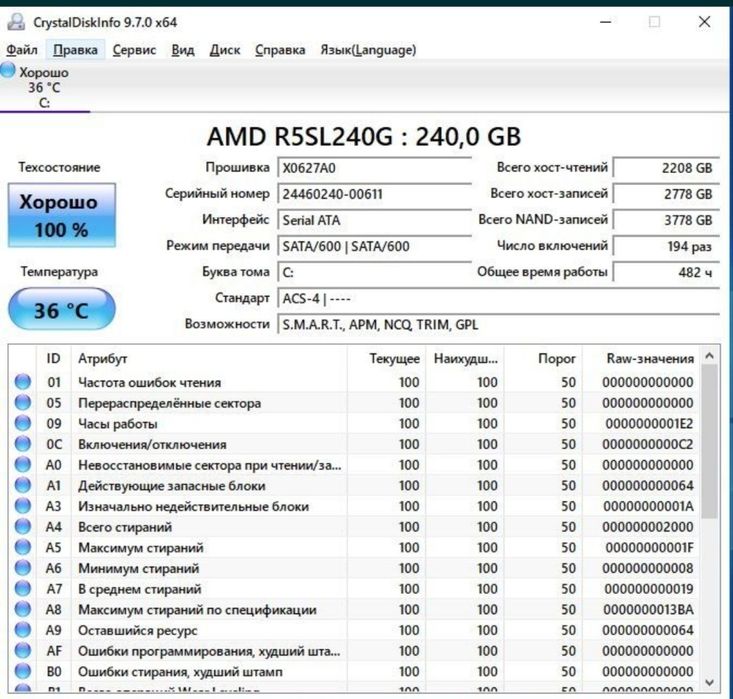Open the Справка menu
The image size is (733, 699).
[x=280, y=50]
